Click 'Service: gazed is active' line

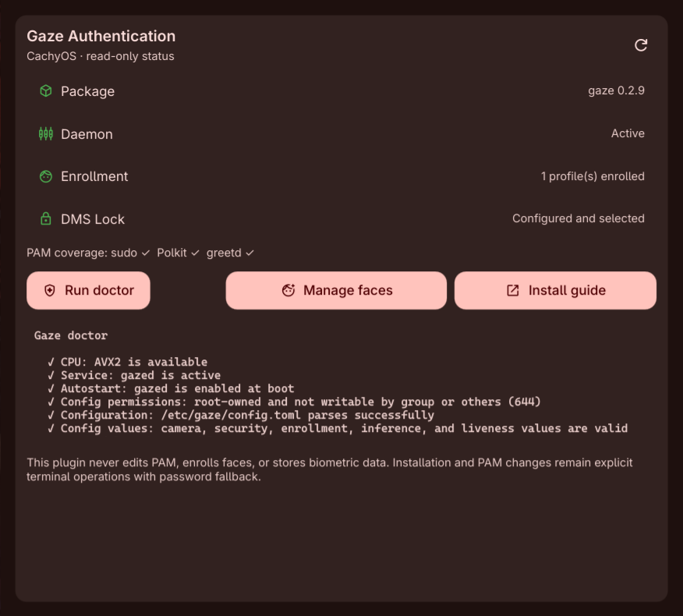134,376
